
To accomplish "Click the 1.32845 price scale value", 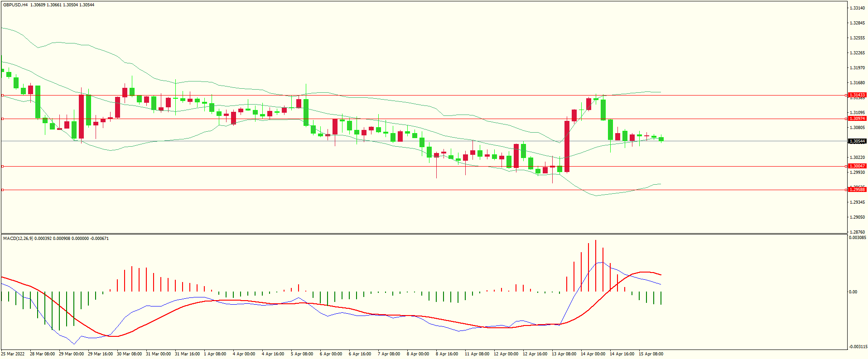I will point(857,23).
